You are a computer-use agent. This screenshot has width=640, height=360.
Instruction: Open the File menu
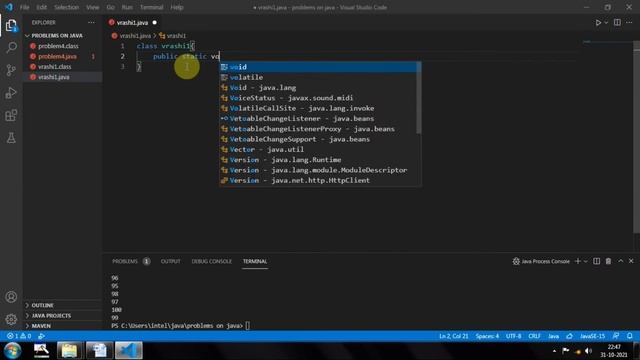pos(24,7)
